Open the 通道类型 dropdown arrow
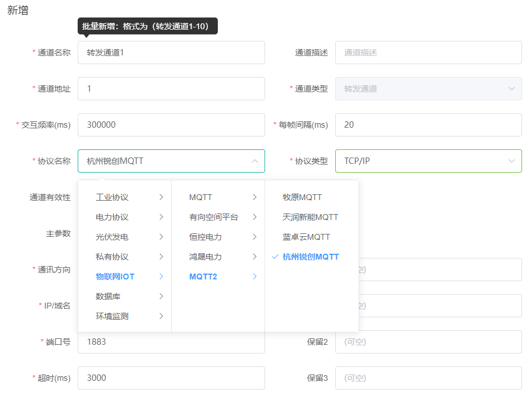The height and width of the screenshot is (399, 532). pyautogui.click(x=512, y=89)
